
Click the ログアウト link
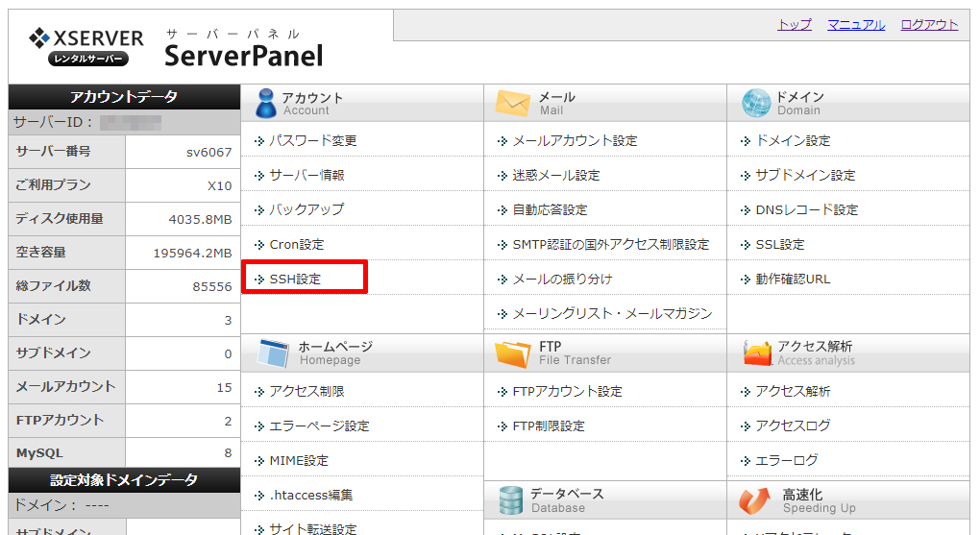click(x=929, y=25)
